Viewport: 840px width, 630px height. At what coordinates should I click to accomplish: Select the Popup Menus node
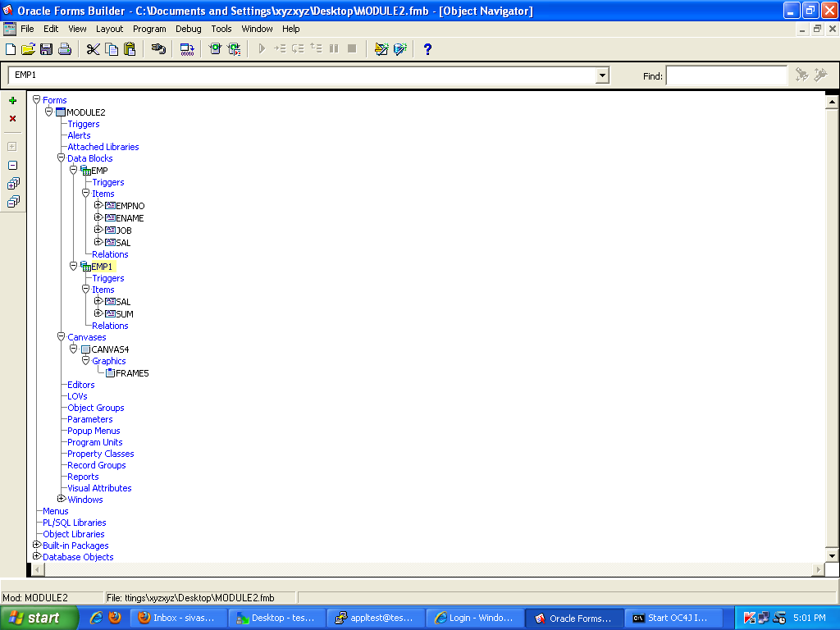[x=94, y=431]
